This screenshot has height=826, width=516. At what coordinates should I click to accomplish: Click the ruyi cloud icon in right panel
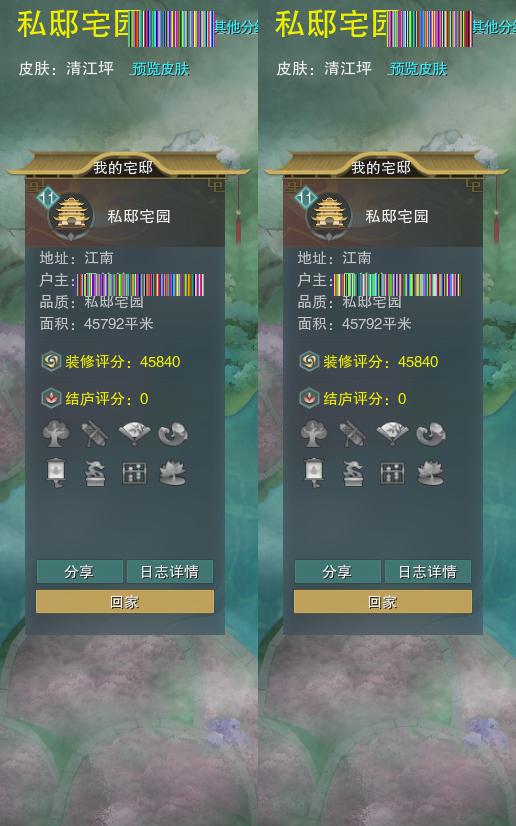[431, 434]
